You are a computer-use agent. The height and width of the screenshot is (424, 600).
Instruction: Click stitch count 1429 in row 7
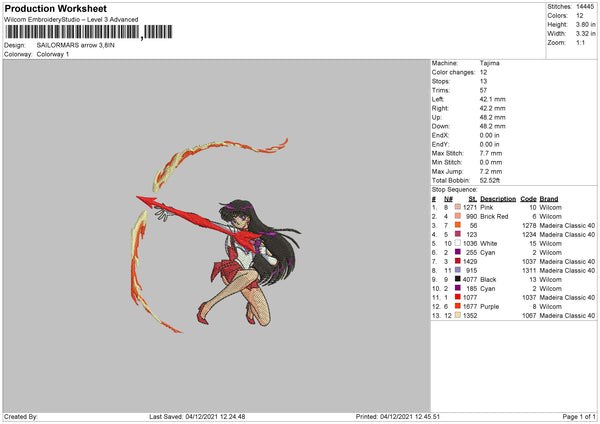click(470, 261)
